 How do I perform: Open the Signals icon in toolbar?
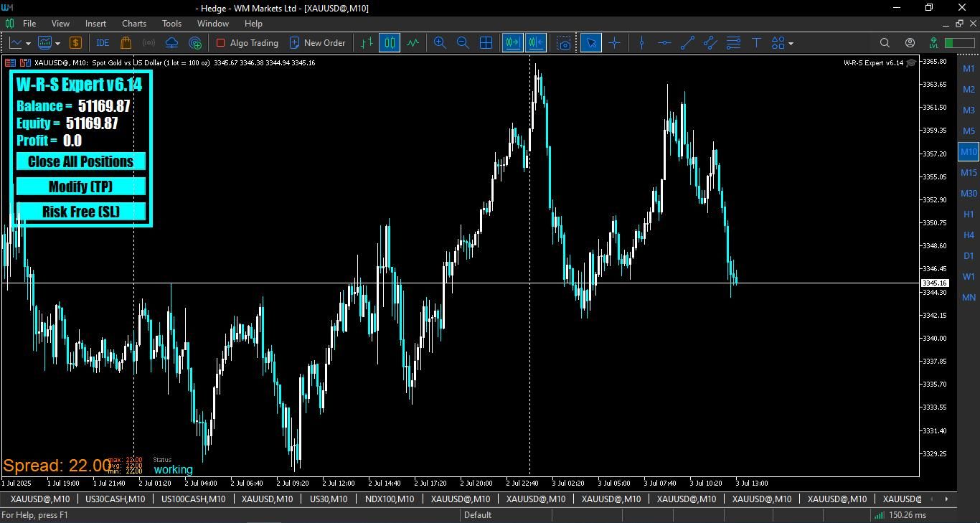(149, 43)
